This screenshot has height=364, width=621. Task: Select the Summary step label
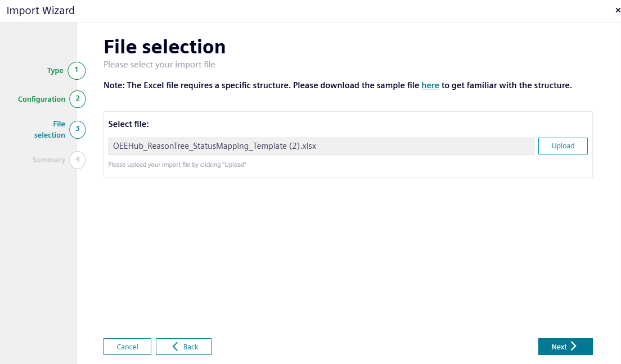pyautogui.click(x=49, y=160)
